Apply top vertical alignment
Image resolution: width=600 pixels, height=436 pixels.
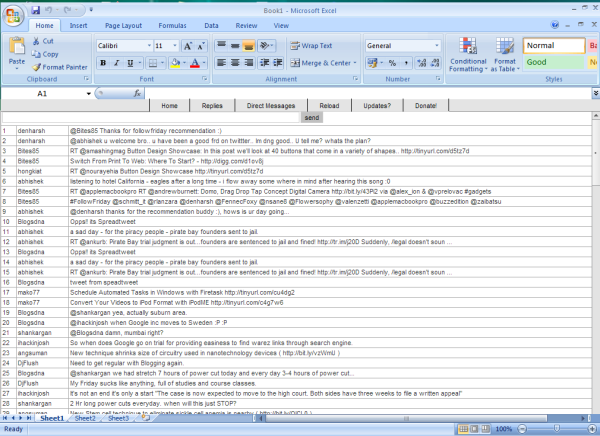point(222,46)
